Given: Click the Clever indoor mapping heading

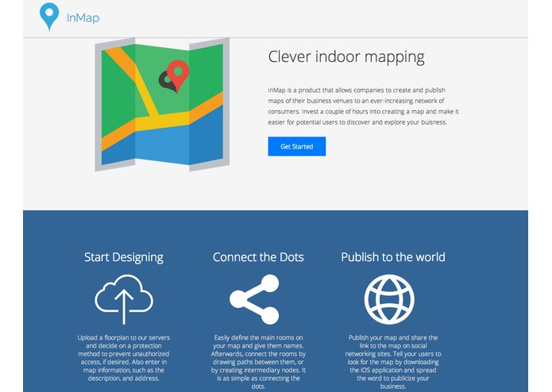Looking at the screenshot, I should [x=346, y=57].
